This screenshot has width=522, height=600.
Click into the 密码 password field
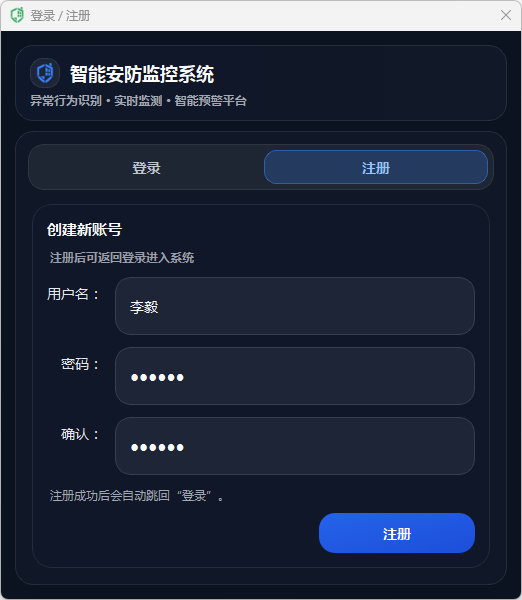point(295,376)
